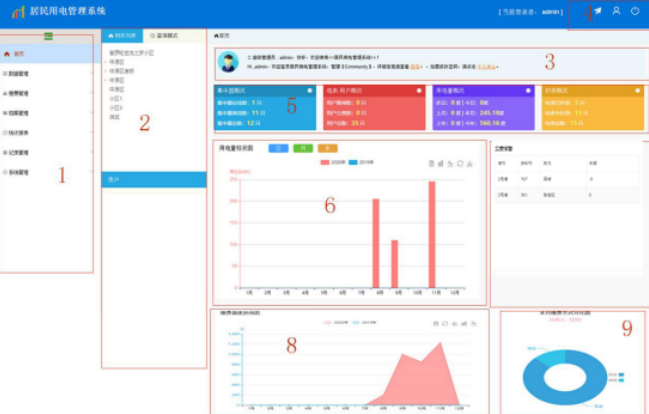The width and height of the screenshot is (649, 414).
Task: Expand the 数据管理 sidebar menu arrow
Action: point(91,74)
